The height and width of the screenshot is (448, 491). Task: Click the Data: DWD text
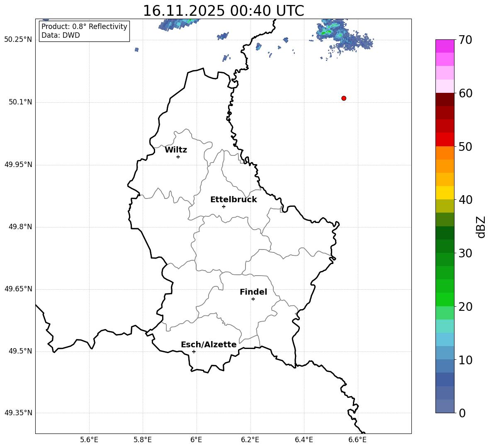(61, 35)
